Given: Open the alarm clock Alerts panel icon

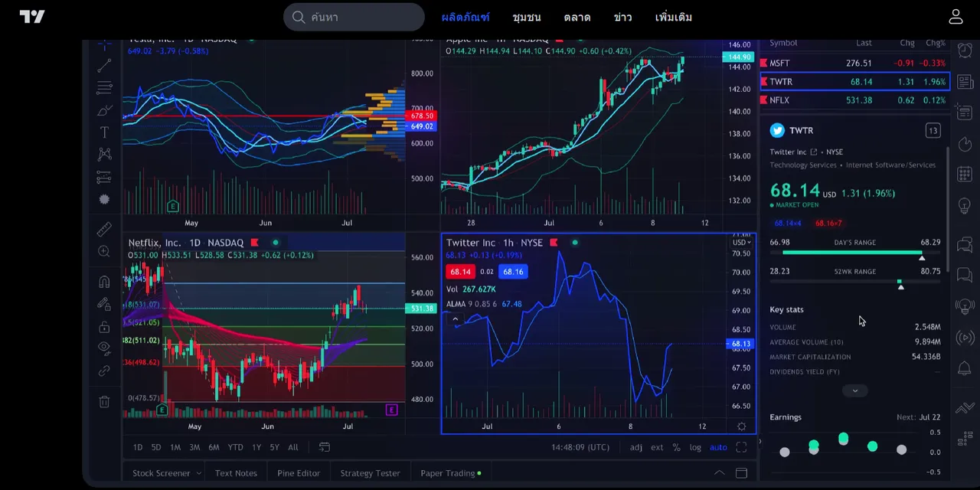Looking at the screenshot, I should (x=965, y=51).
